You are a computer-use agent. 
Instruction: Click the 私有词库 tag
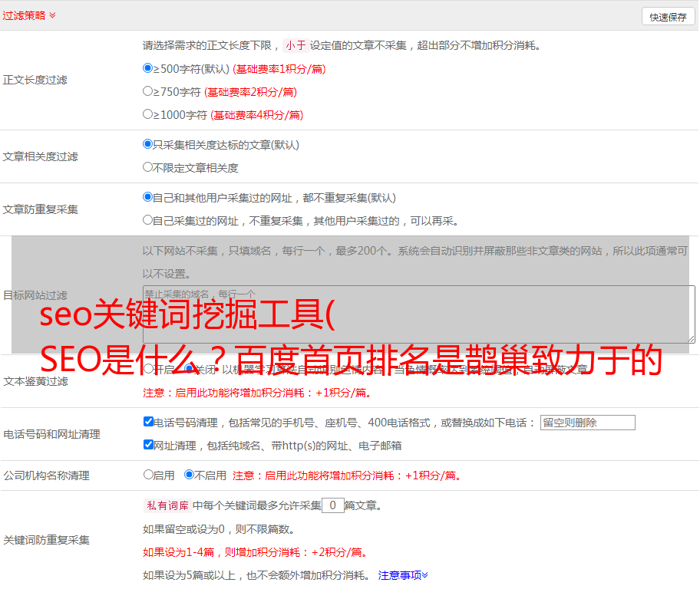pyautogui.click(x=166, y=505)
